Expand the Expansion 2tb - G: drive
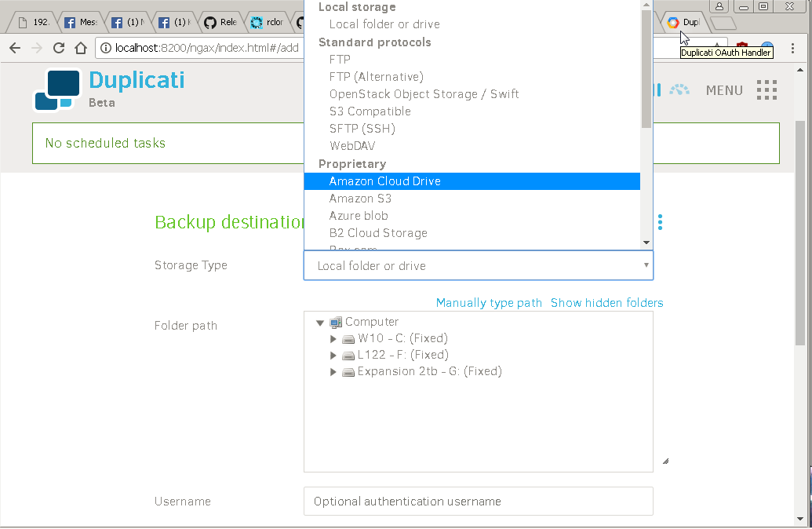 click(333, 372)
